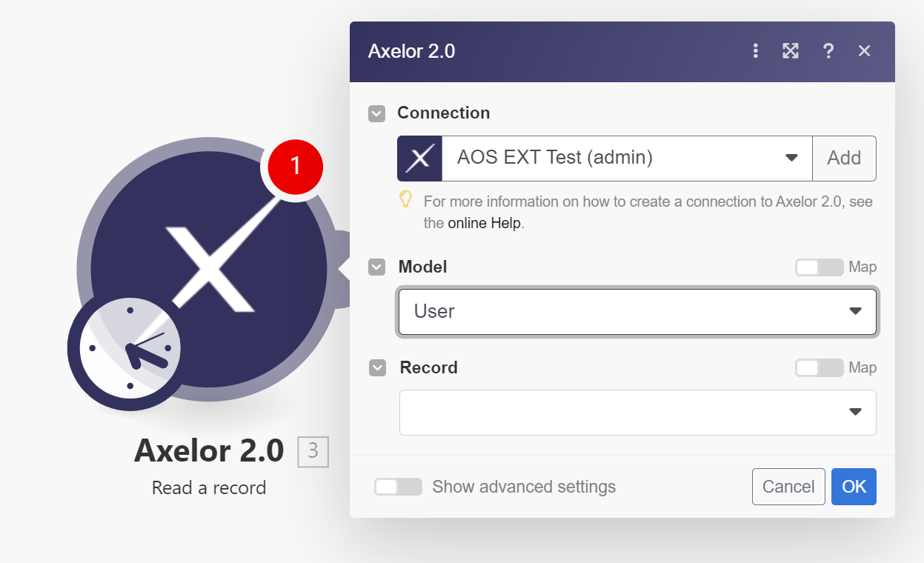The image size is (924, 563).
Task: Open the empty Record dropdown
Action: [x=637, y=413]
